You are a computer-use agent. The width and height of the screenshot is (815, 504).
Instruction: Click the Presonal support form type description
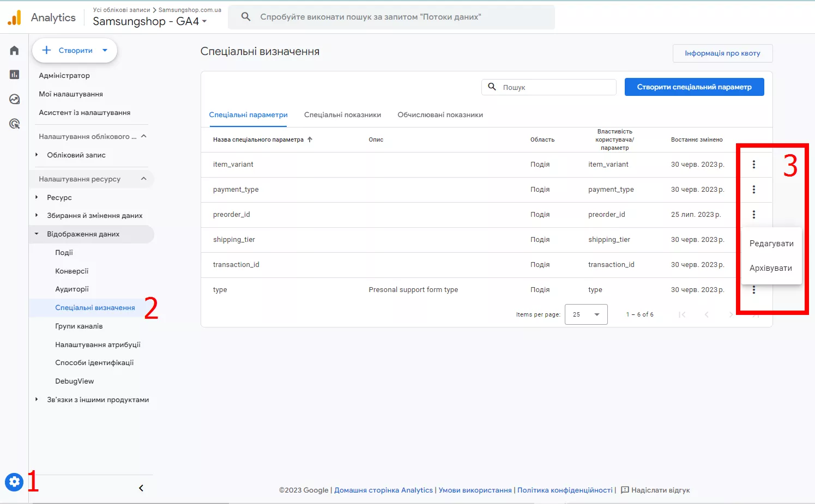coord(413,290)
